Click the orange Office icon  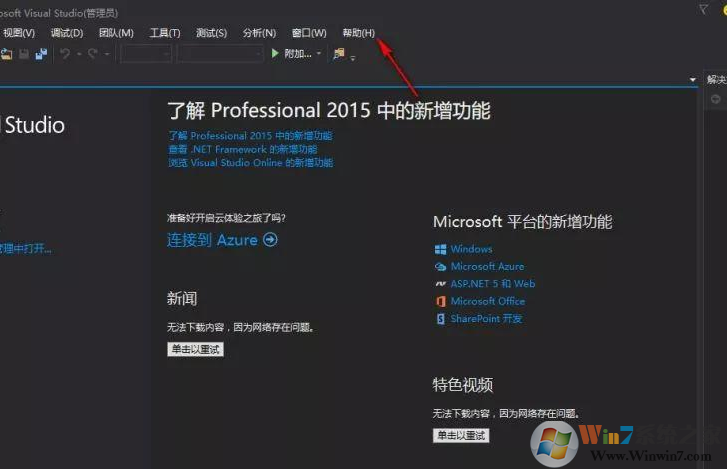[440, 301]
